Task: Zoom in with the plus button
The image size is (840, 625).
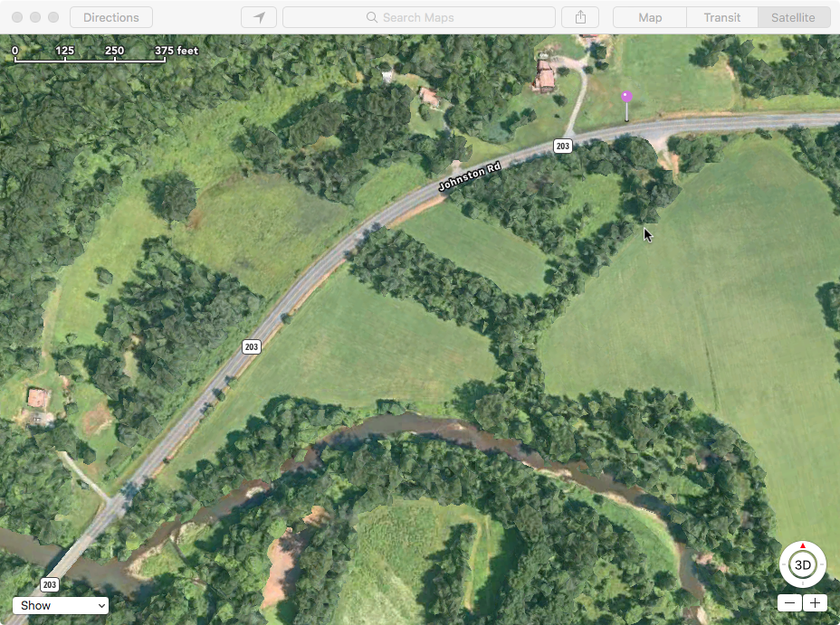Action: coord(815,603)
